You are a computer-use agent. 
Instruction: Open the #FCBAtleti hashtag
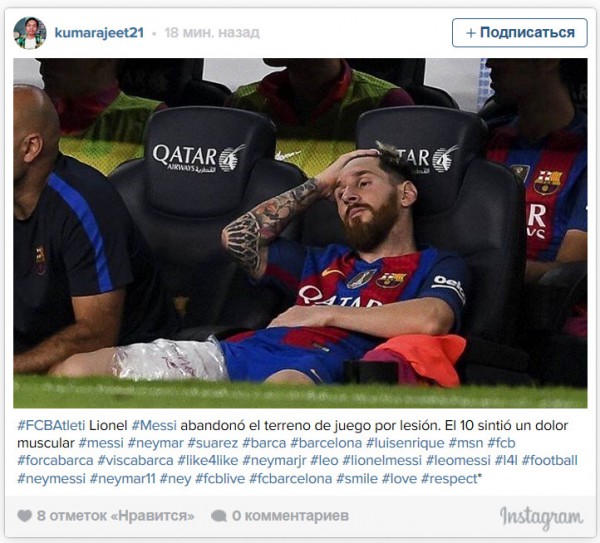[51, 426]
